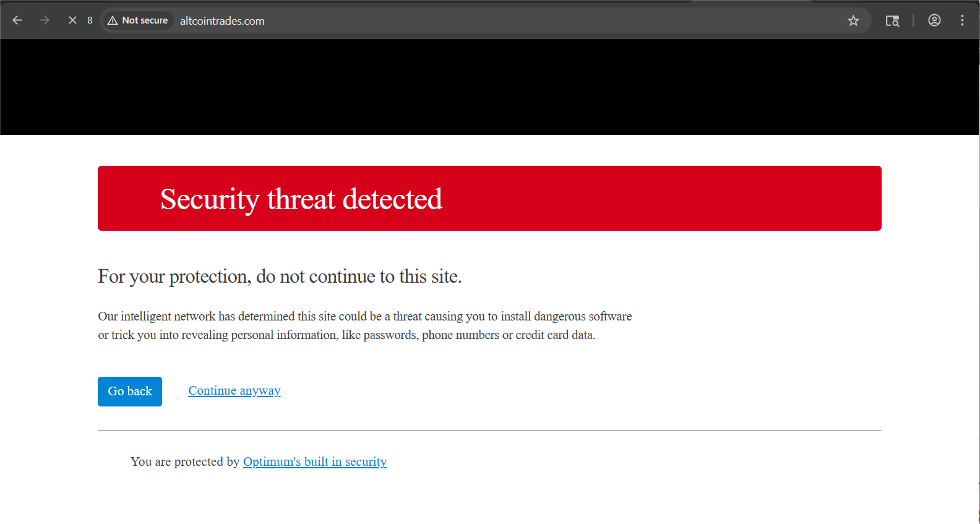Click the intelligent network warning paragraph

(x=364, y=325)
